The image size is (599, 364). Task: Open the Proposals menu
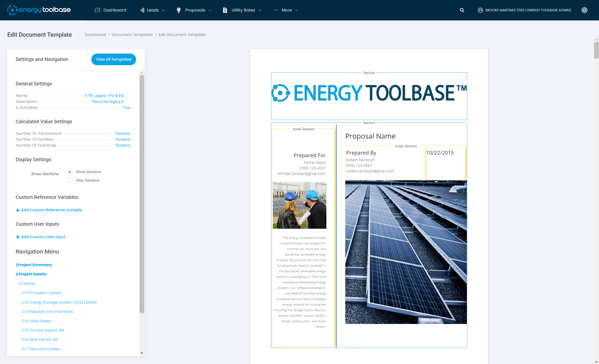point(194,10)
